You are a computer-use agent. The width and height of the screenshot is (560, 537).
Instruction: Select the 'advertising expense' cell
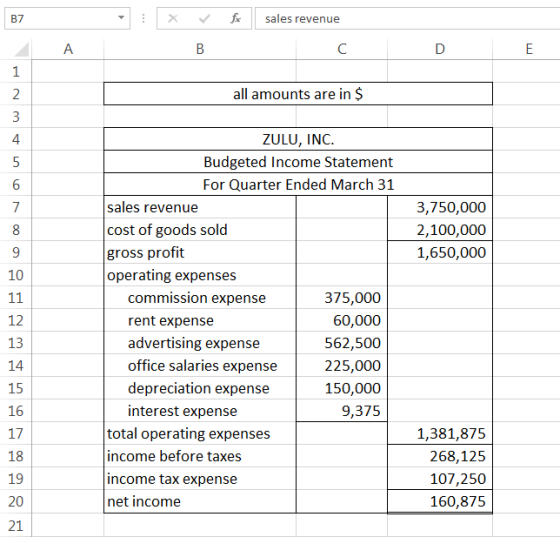200,343
